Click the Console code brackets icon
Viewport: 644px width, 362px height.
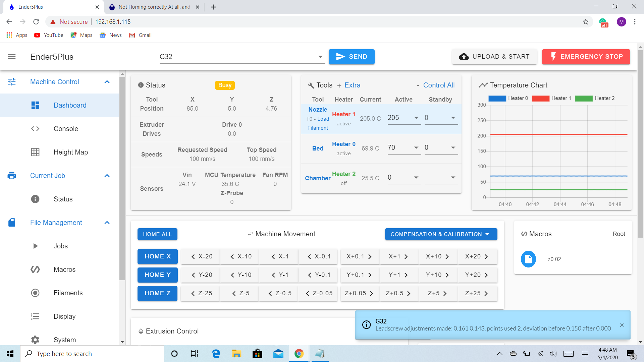[35, 129]
